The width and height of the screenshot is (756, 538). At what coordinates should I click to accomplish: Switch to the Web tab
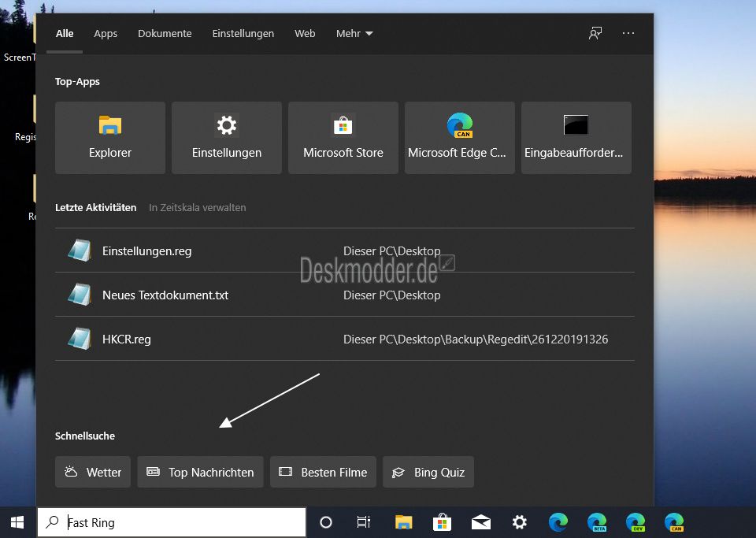(x=305, y=33)
